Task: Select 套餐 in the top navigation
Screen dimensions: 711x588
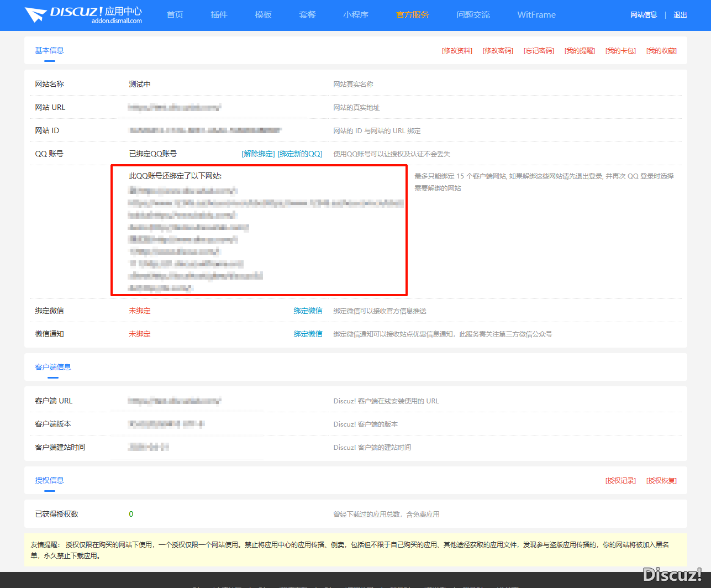Action: [308, 15]
